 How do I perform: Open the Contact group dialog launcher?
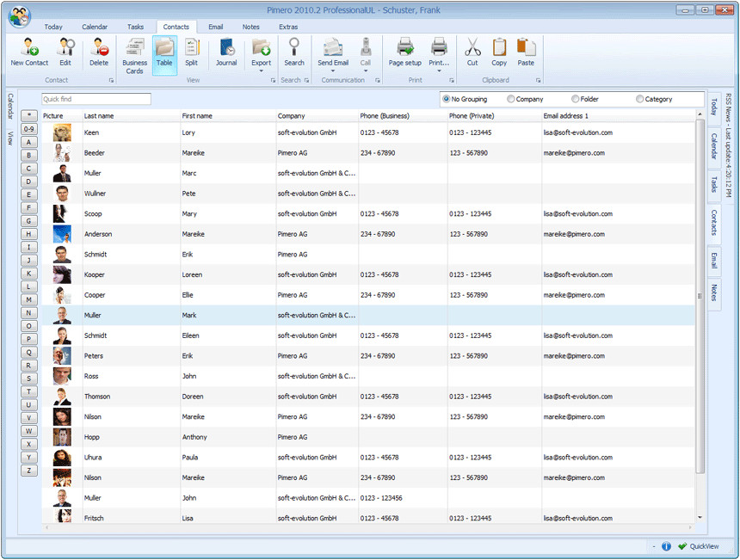pos(111,81)
